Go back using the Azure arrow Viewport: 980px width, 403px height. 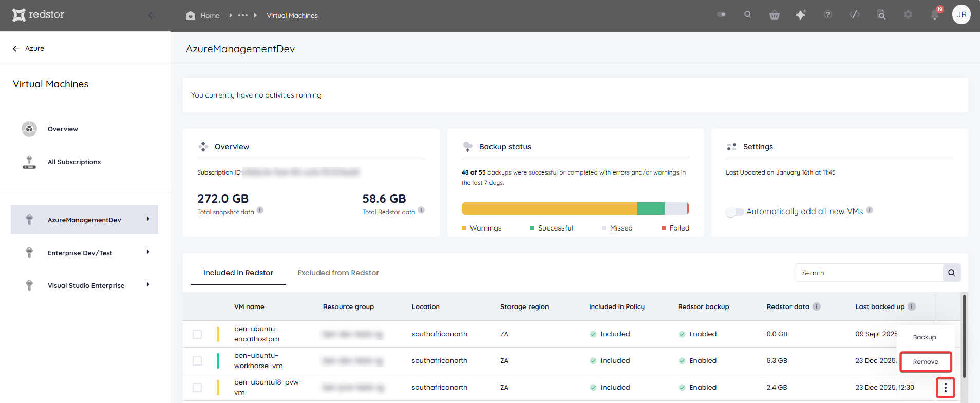[15, 49]
